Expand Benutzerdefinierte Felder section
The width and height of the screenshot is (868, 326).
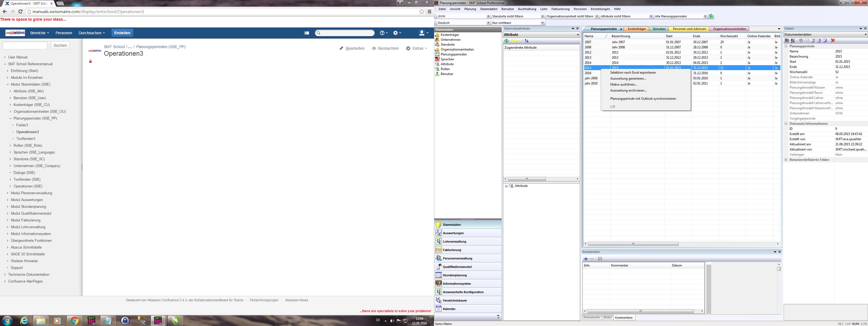[x=786, y=160]
